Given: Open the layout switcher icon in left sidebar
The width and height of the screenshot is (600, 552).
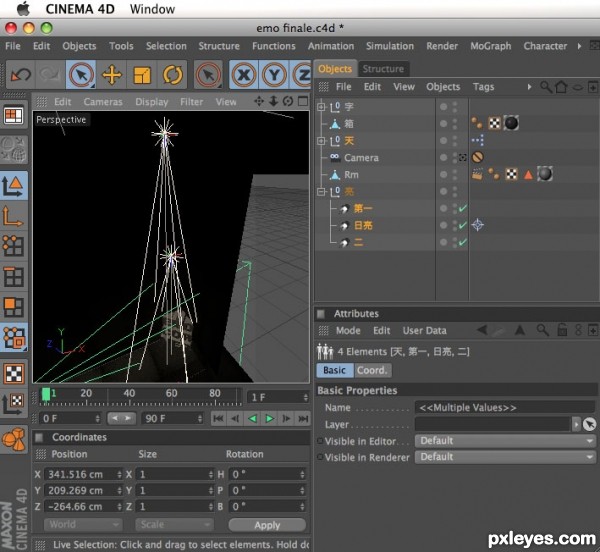Looking at the screenshot, I should pyautogui.click(x=13, y=115).
